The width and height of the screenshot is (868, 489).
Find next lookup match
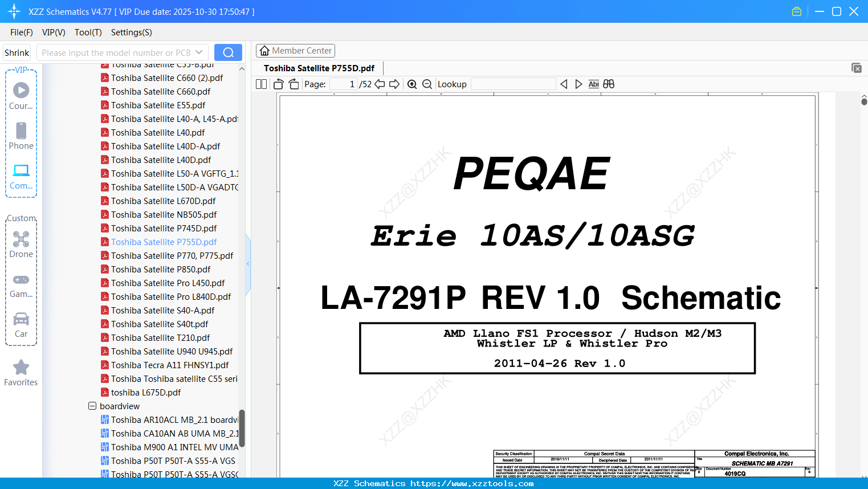[578, 84]
